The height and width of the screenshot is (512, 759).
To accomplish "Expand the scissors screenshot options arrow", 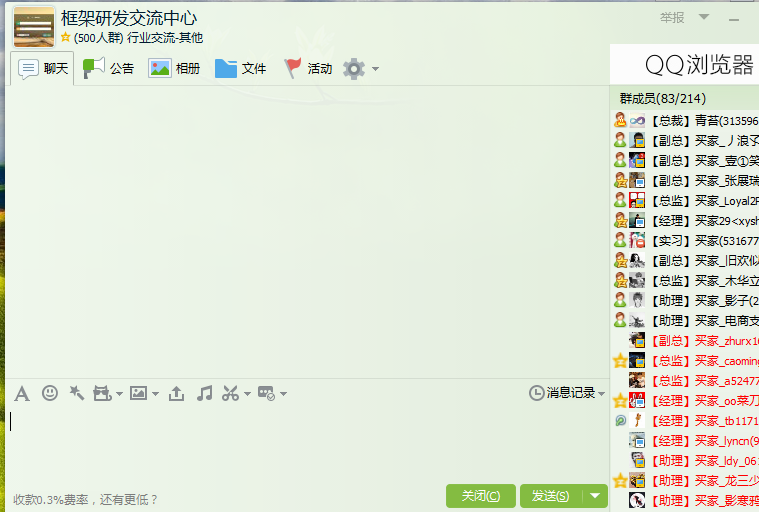I will tap(247, 394).
